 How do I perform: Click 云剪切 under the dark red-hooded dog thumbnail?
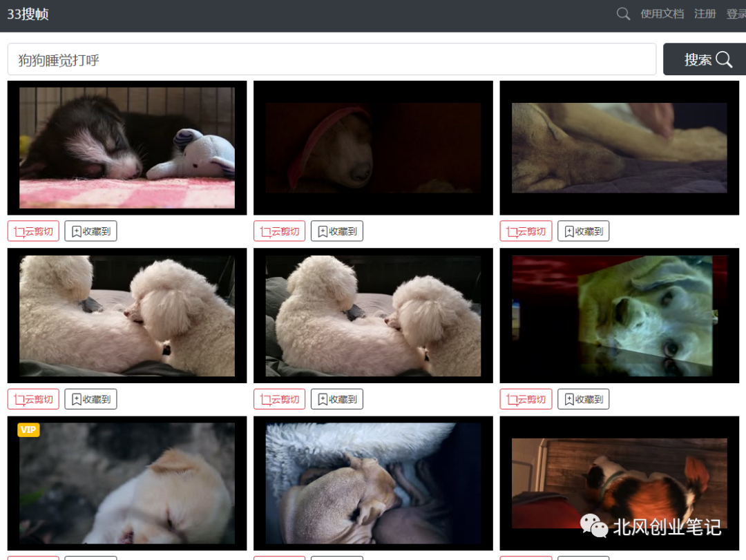coord(279,231)
